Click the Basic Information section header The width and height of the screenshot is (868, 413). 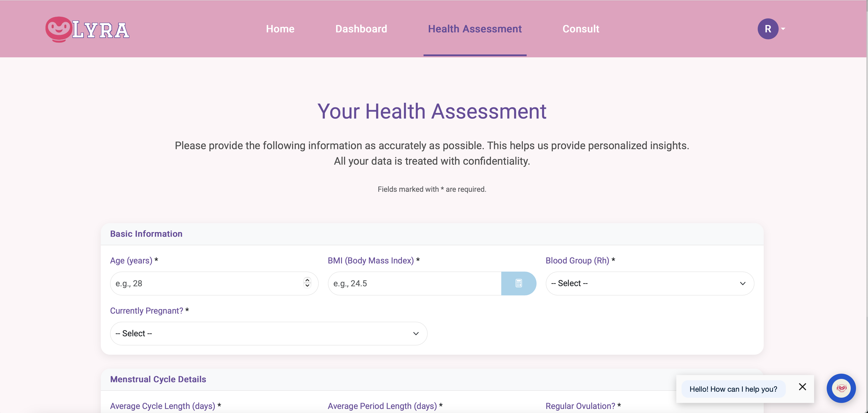pos(146,234)
